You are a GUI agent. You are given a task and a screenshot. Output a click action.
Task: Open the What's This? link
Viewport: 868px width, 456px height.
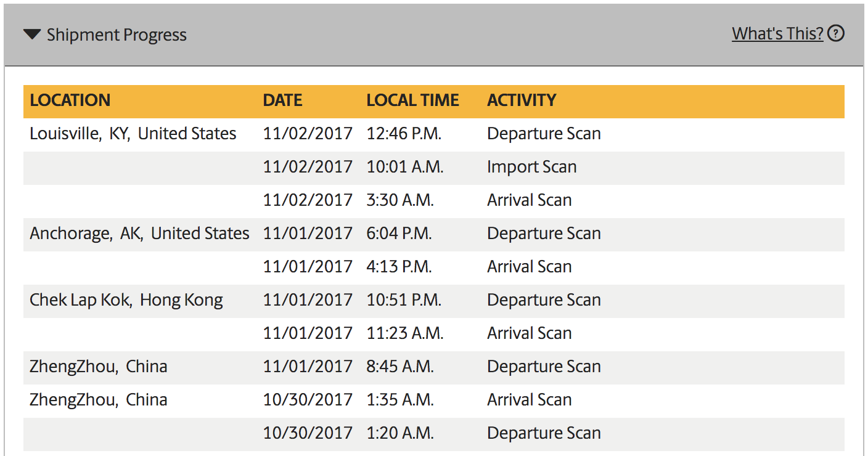(777, 33)
